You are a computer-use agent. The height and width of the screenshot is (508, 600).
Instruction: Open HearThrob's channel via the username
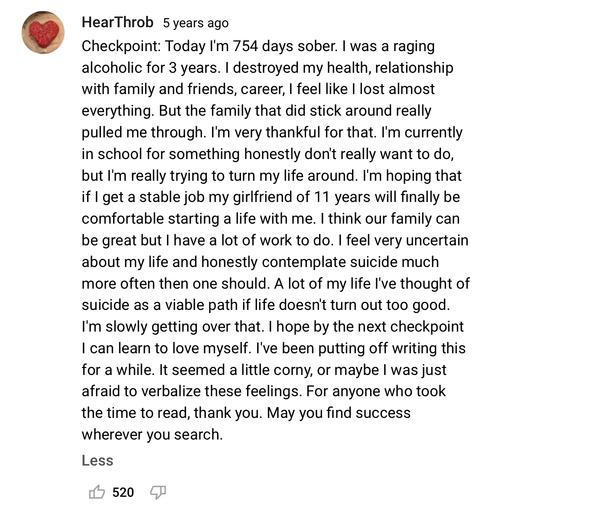click(117, 22)
